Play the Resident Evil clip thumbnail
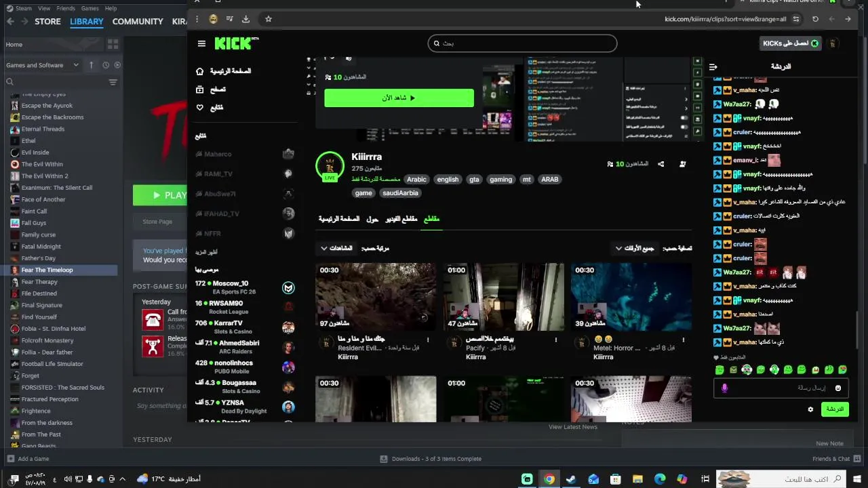Screen dimensions: 868x488 [x=376, y=297]
